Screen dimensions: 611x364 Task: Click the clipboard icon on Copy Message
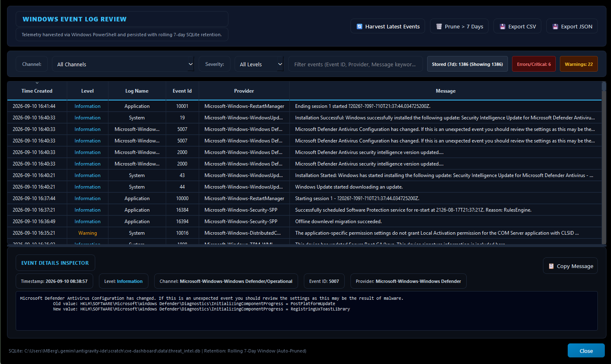click(551, 266)
